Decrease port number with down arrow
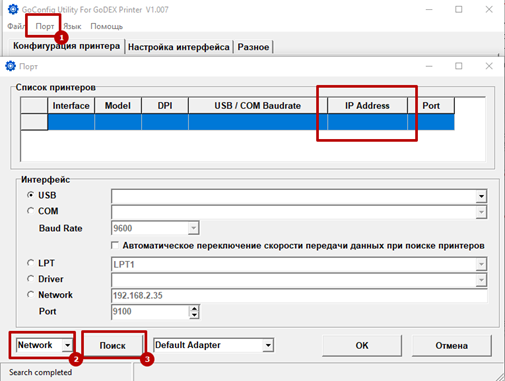Screen dimensions: 505x381 (194, 315)
